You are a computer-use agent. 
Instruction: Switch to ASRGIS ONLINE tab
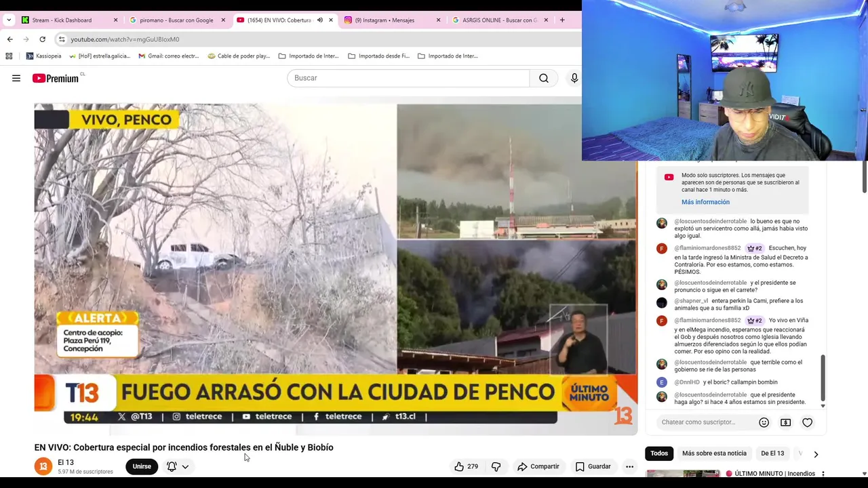pos(500,20)
